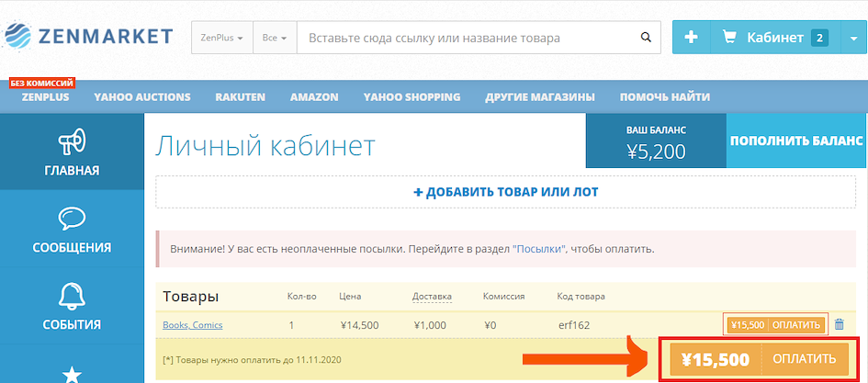Click the bell icon for События

coord(72,297)
